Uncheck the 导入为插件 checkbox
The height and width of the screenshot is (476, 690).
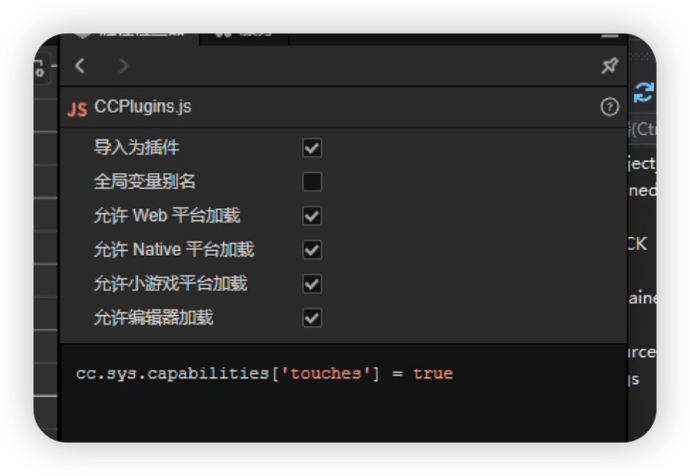click(x=312, y=148)
